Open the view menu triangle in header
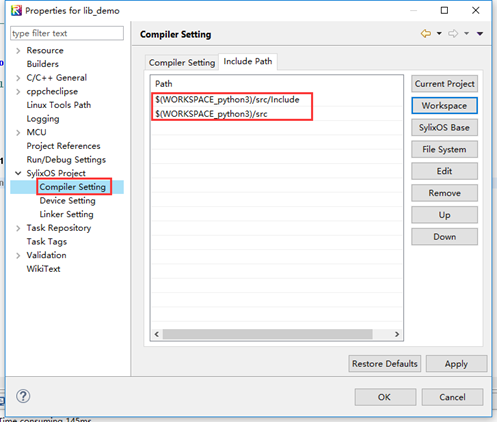The height and width of the screenshot is (422, 497). (x=480, y=33)
